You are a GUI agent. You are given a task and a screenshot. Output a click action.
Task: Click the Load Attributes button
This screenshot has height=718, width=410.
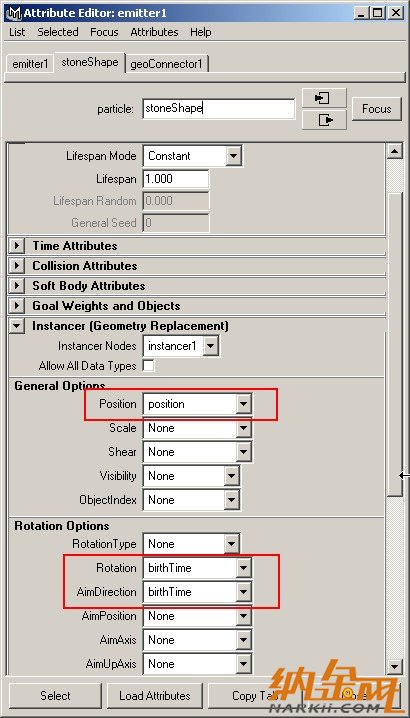(x=155, y=696)
